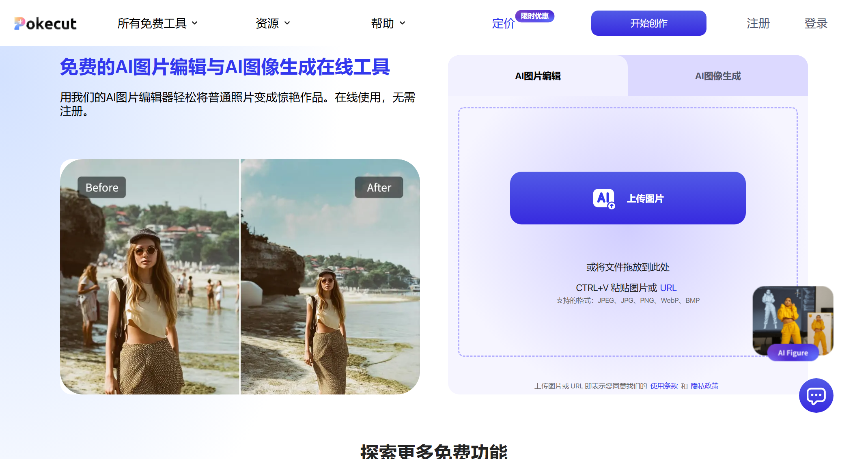Image resolution: width=868 pixels, height=459 pixels.
Task: Expand the 所有免费工具 dropdown
Action: (157, 23)
